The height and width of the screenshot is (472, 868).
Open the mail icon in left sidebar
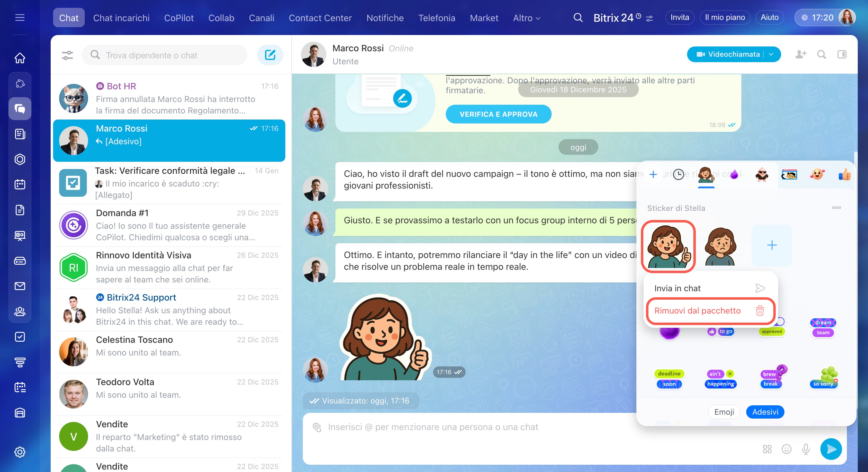tap(20, 286)
